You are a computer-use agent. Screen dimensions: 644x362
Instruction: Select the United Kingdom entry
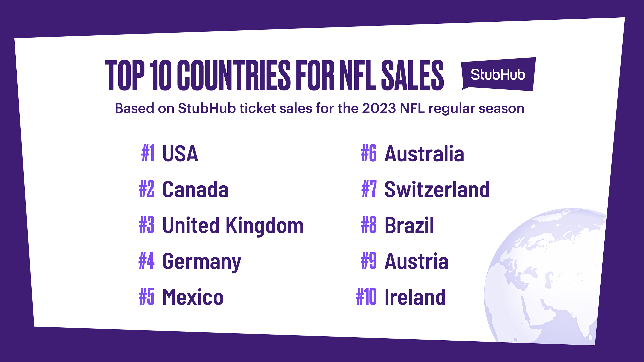[233, 225]
